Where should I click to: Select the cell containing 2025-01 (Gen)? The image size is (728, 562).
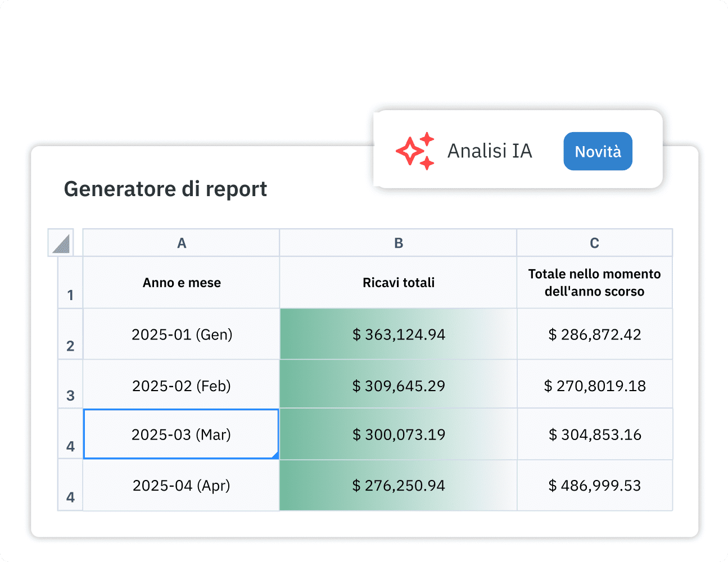(181, 334)
